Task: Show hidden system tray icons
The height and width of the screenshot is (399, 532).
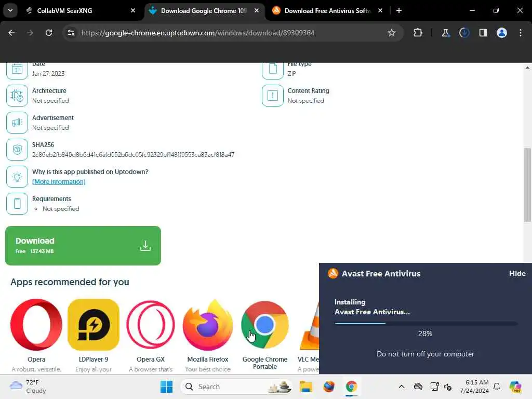Action: click(402, 387)
